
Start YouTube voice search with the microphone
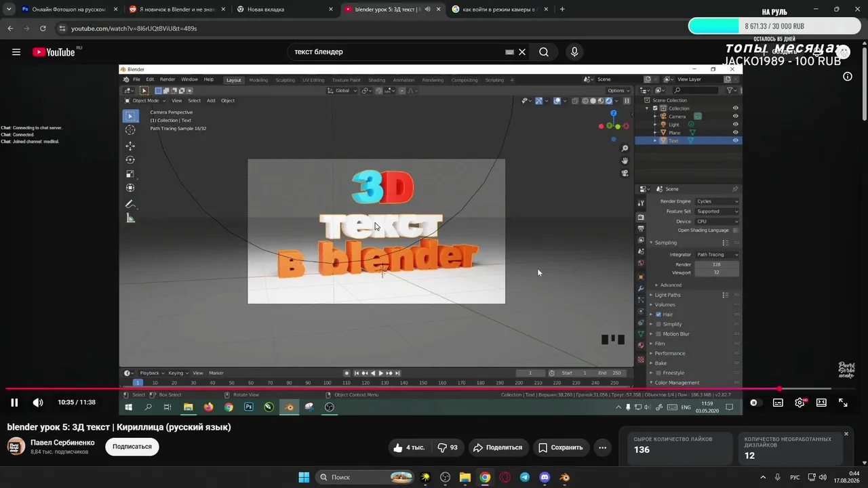[574, 52]
